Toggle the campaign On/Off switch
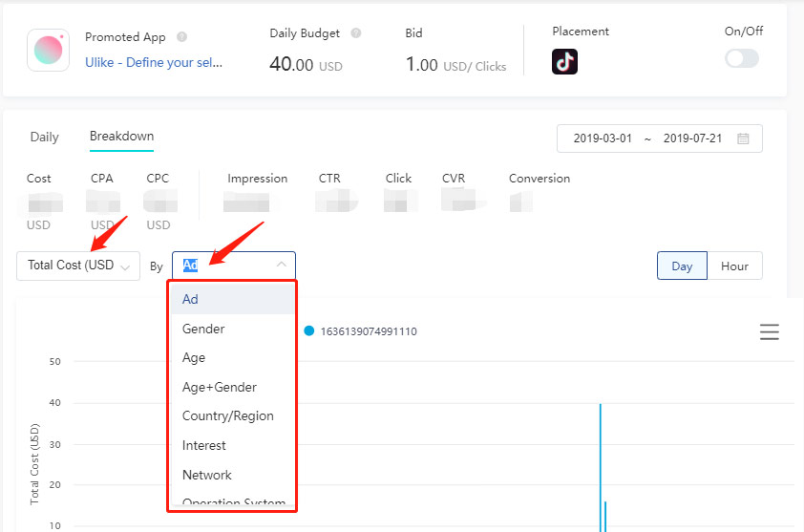The height and width of the screenshot is (532, 804). (x=741, y=58)
